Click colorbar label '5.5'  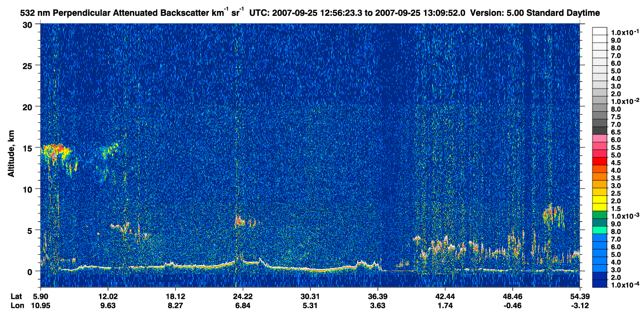[617, 147]
